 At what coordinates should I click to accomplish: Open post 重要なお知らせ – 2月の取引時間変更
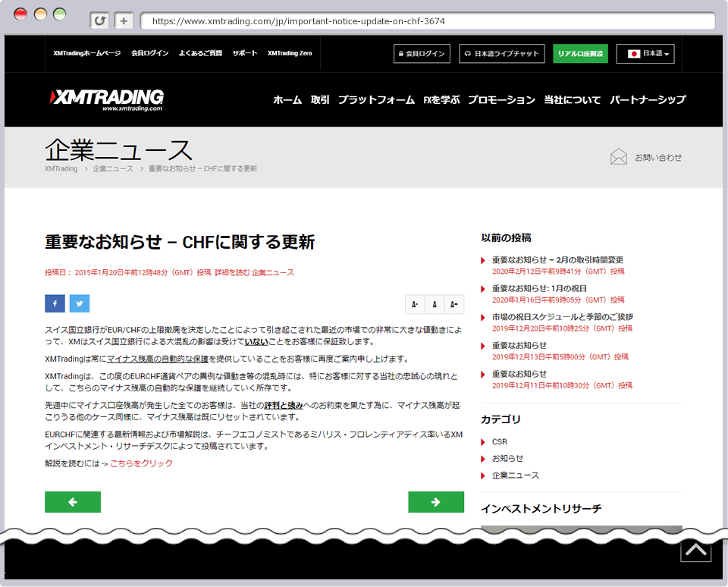(x=557, y=260)
